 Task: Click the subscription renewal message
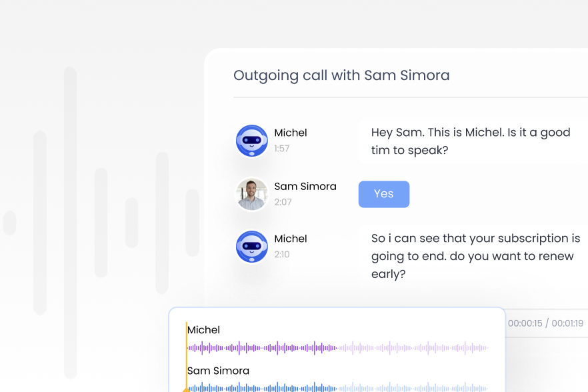pyautogui.click(x=475, y=256)
